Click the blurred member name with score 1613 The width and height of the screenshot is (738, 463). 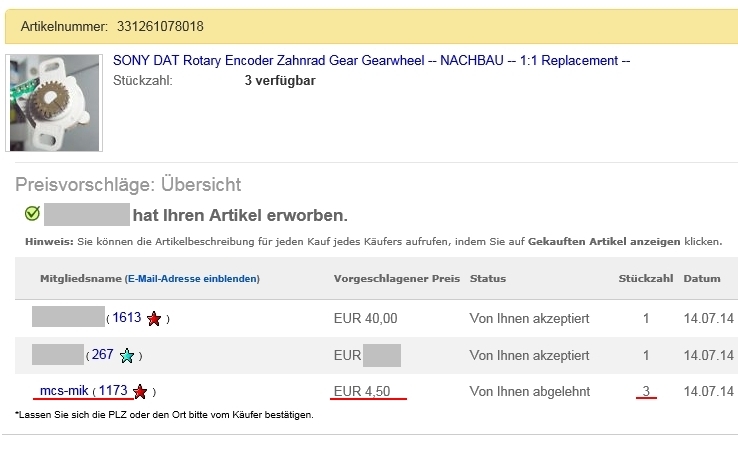click(x=68, y=318)
